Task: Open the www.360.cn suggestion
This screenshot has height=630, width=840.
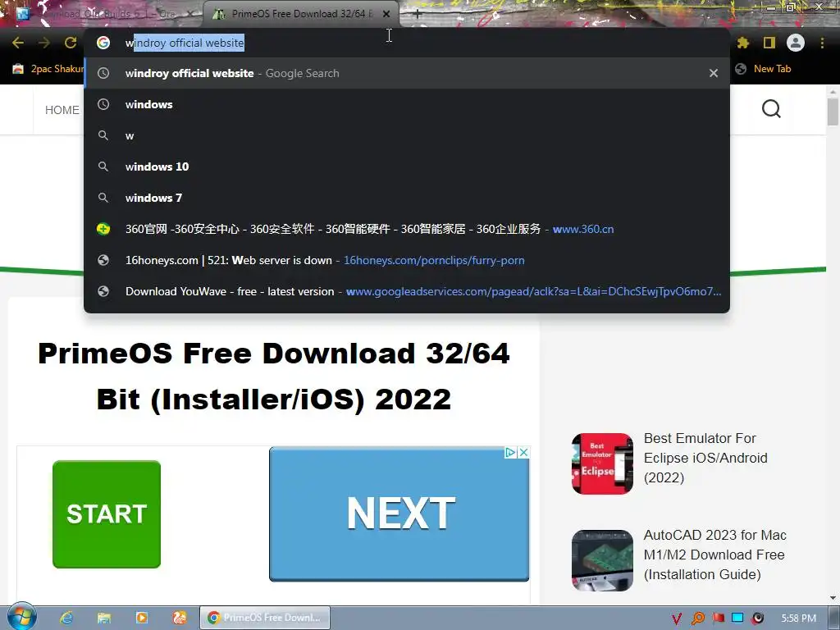Action: click(407, 229)
